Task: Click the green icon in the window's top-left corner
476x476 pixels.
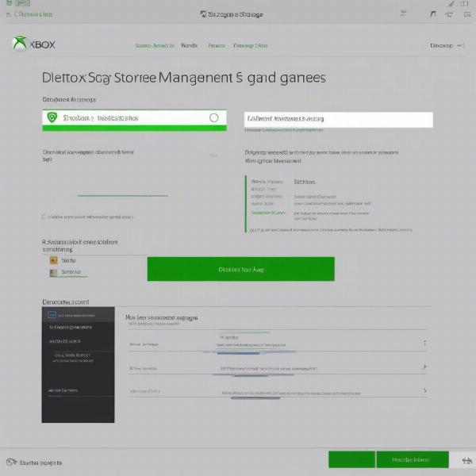Action: [x=9, y=3]
